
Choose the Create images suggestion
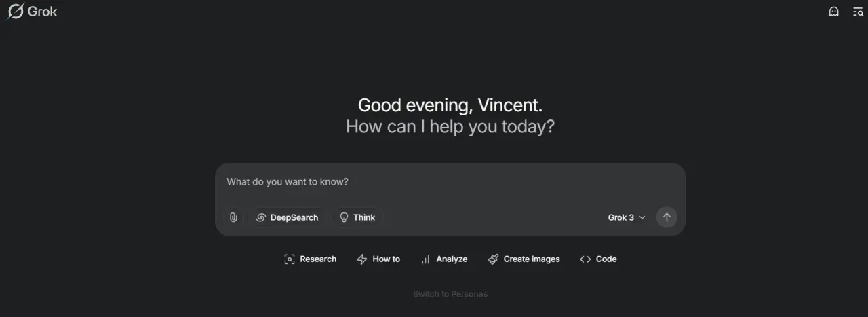(x=524, y=259)
